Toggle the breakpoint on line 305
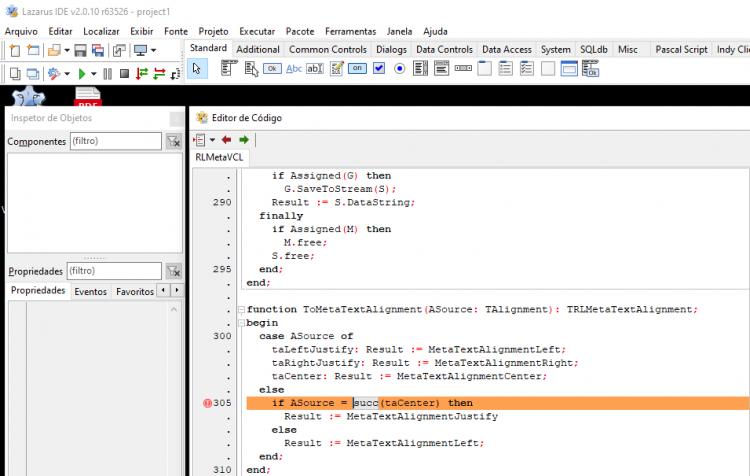Image resolution: width=750 pixels, height=476 pixels. tap(207, 403)
